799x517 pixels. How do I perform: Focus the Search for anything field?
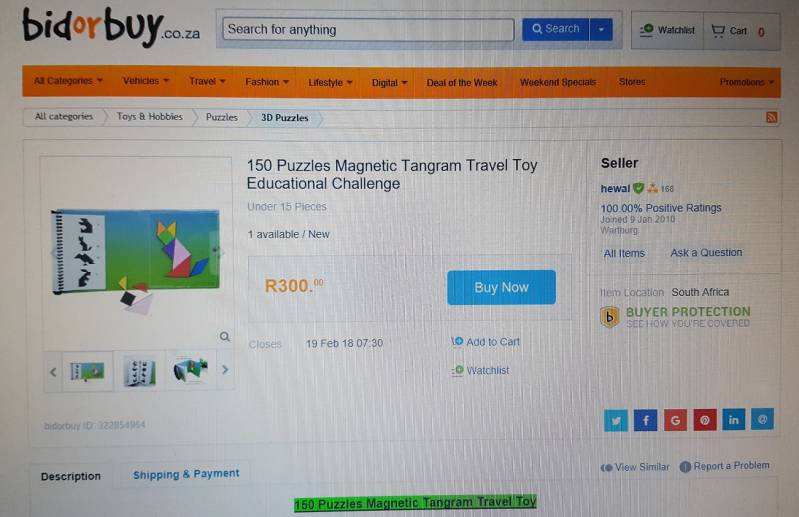tap(368, 30)
